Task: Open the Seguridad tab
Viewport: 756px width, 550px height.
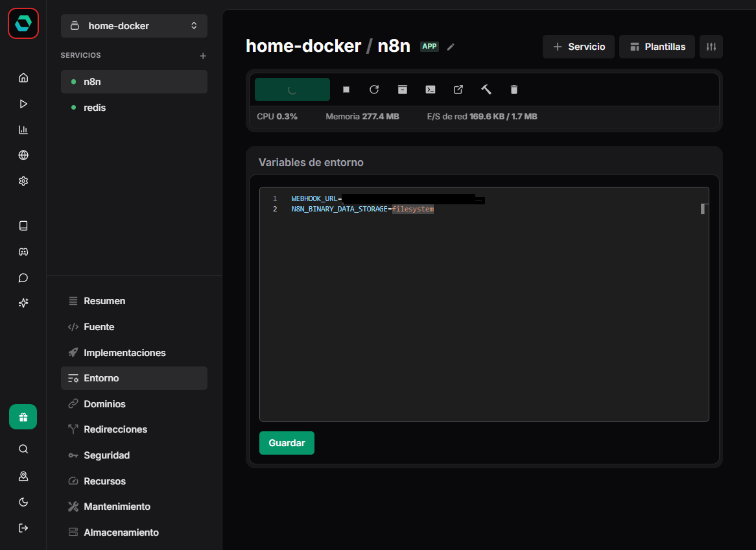Action: coord(134,455)
